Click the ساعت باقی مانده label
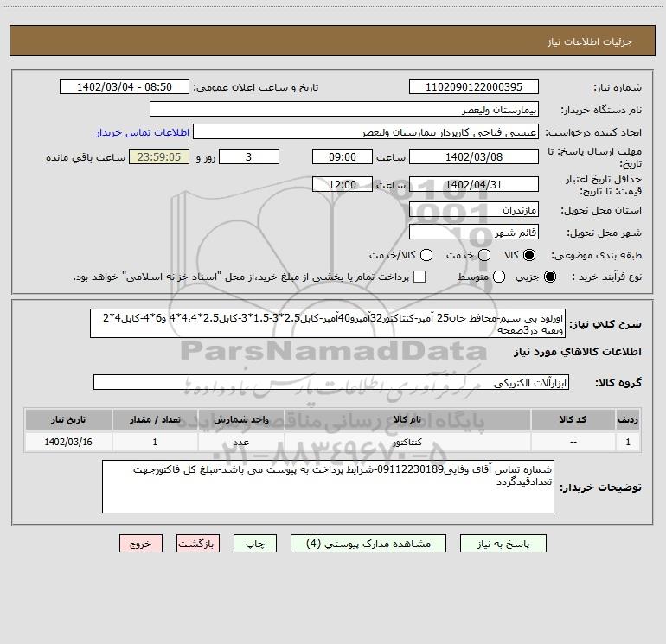Image resolution: width=666 pixels, height=644 pixels. (x=86, y=157)
